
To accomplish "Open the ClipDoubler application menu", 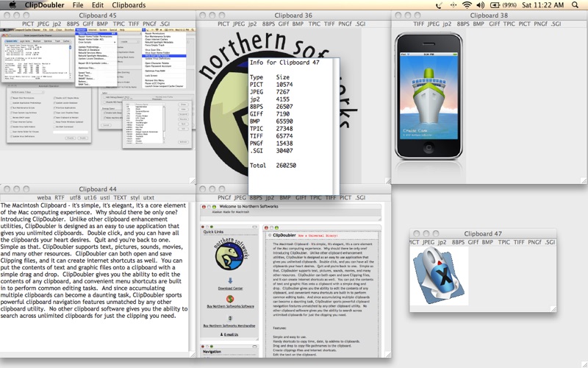I will click(43, 5).
